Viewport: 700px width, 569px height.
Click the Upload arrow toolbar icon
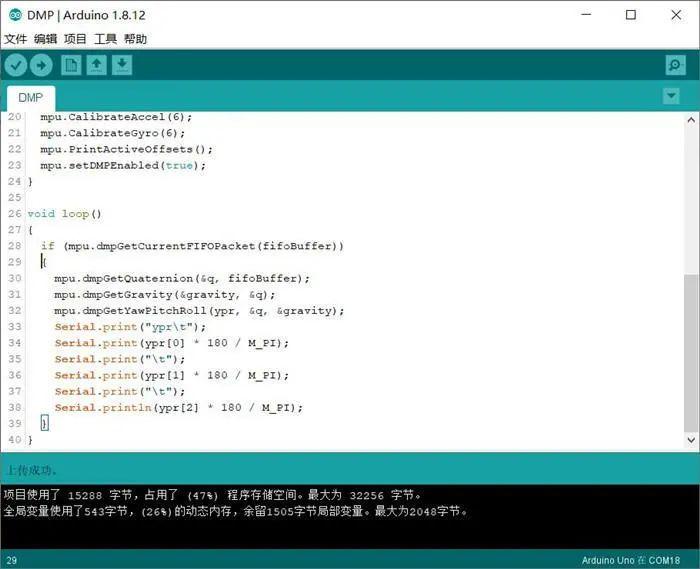tap(41, 65)
